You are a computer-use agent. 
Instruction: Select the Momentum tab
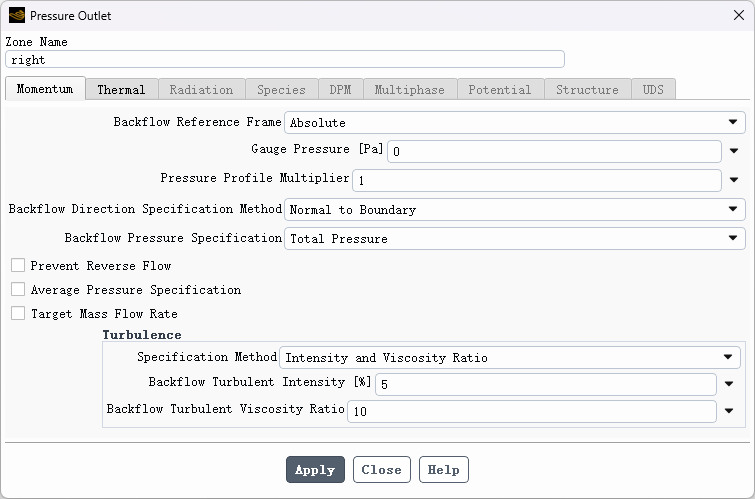[x=45, y=89]
